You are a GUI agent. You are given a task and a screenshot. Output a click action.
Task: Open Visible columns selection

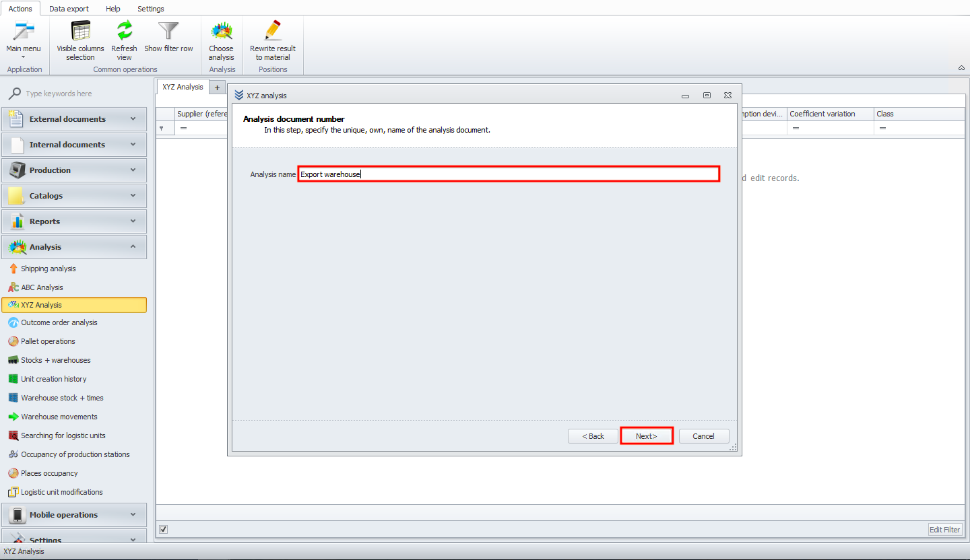click(x=80, y=40)
